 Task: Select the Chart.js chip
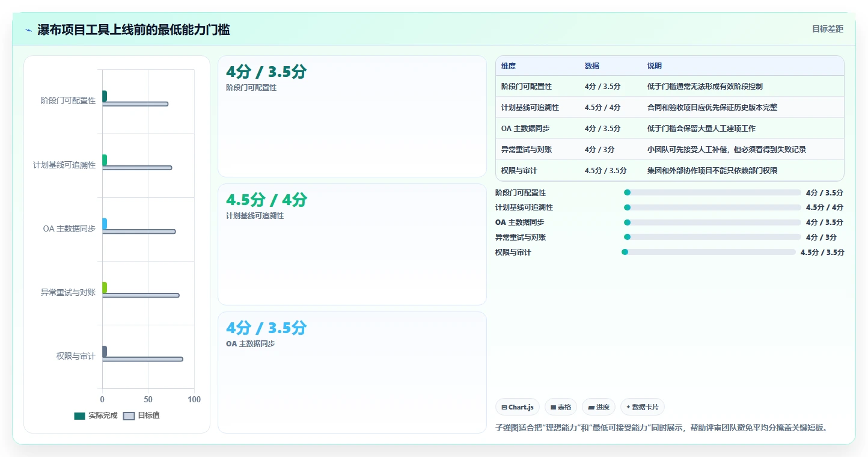click(518, 407)
